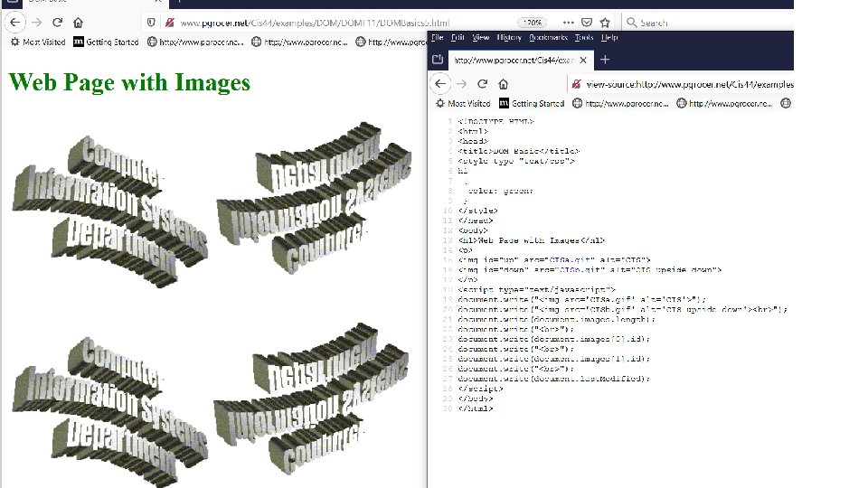The width and height of the screenshot is (868, 488).
Task: Click the view-source URL address field
Action: pos(690,84)
